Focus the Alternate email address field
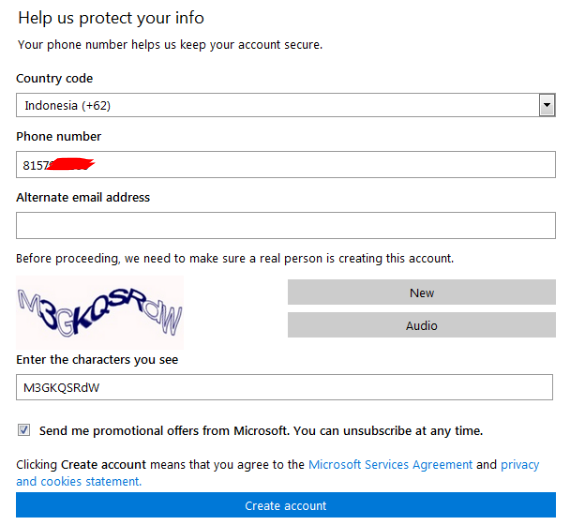Screen dimensions: 571x529 click(286, 225)
